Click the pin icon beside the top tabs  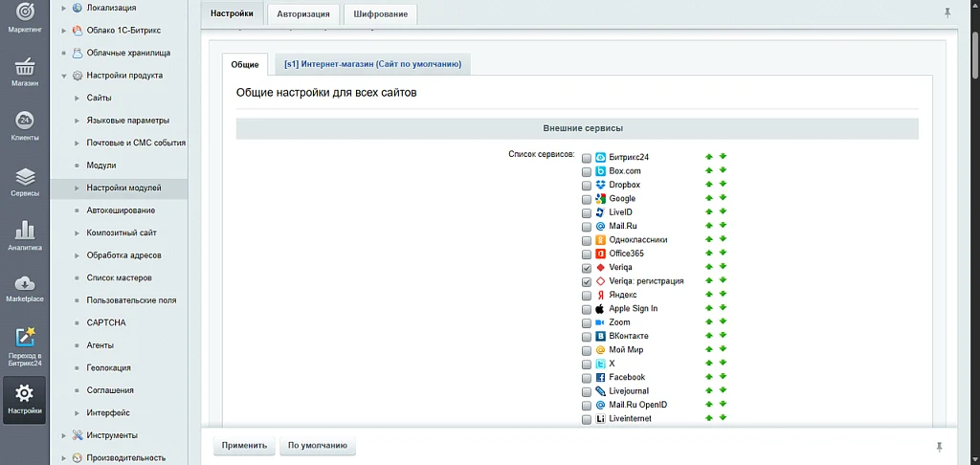point(948,12)
